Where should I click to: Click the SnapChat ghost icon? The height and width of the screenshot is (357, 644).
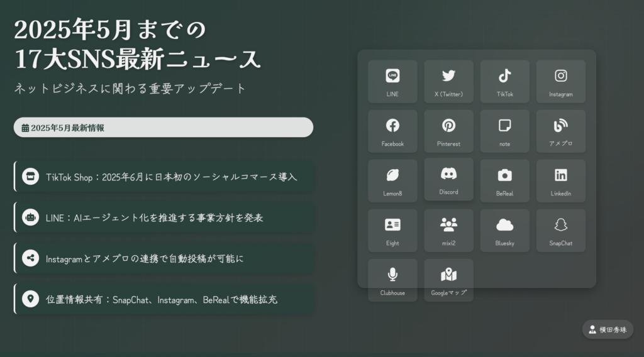pyautogui.click(x=560, y=225)
